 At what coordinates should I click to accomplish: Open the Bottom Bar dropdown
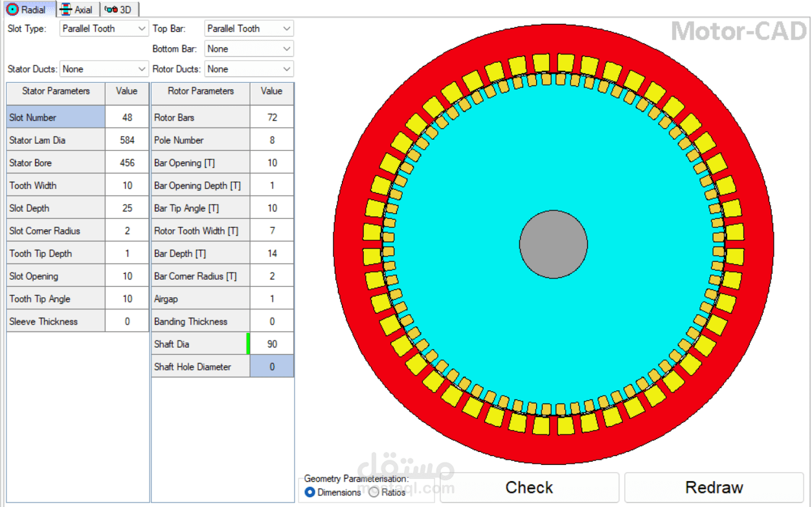[249, 49]
